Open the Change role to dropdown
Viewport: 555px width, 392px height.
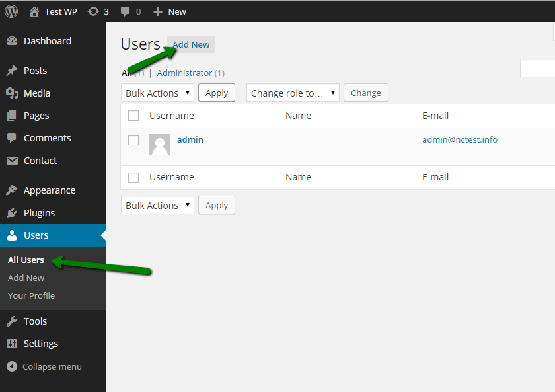pyautogui.click(x=293, y=93)
